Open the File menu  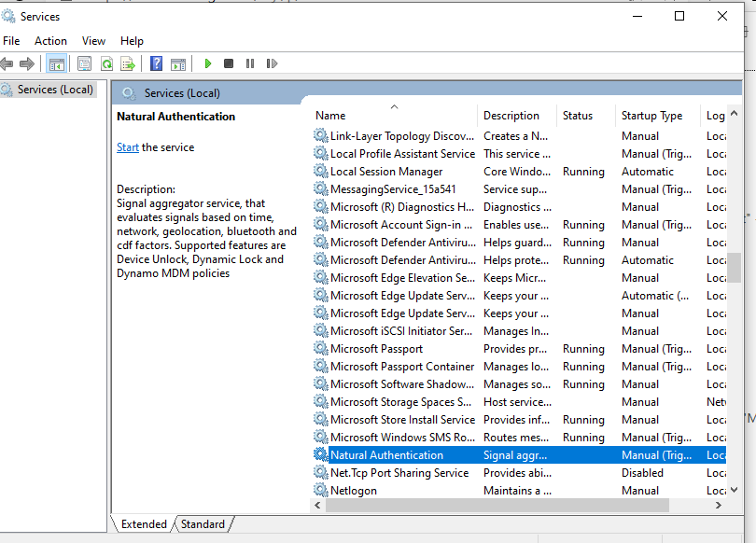tap(11, 41)
